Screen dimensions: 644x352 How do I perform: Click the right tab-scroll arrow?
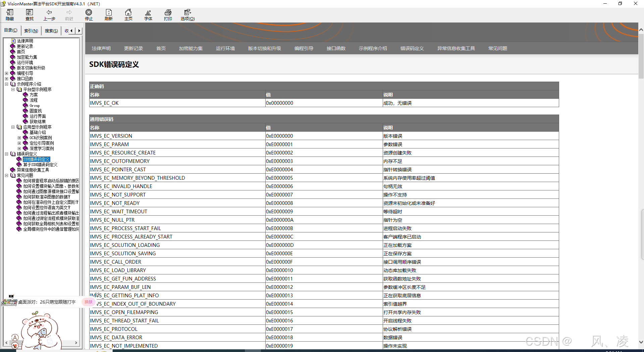click(x=79, y=31)
